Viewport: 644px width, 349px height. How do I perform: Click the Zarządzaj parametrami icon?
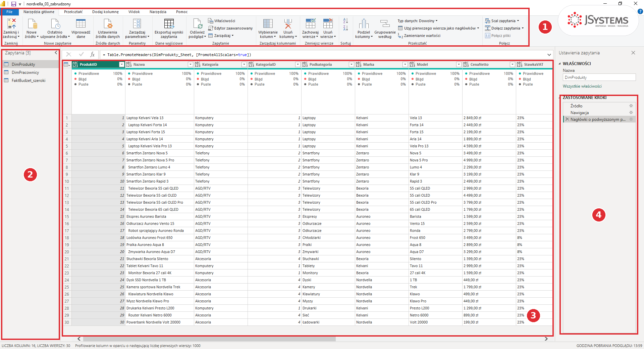coord(137,23)
